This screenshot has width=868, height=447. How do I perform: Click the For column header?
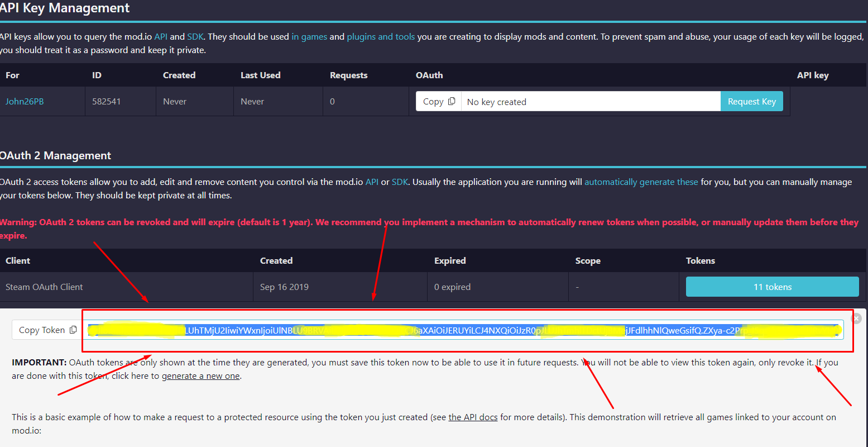click(x=12, y=75)
